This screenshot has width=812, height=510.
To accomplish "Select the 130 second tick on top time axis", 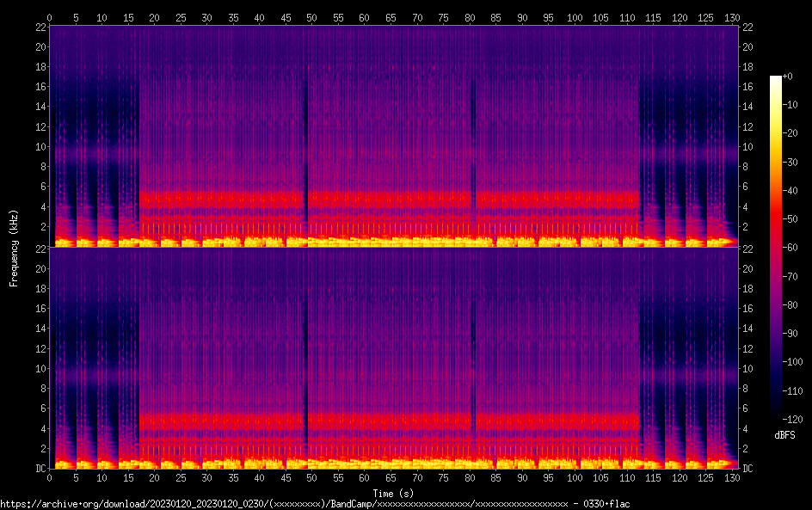I will coord(733,17).
